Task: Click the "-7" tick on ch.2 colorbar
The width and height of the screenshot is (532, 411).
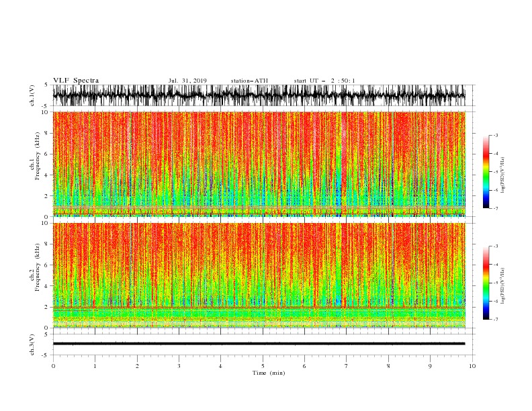Action: (x=496, y=319)
